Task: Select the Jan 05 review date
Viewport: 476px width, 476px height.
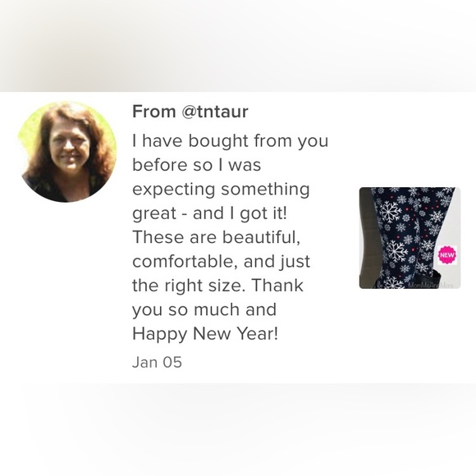Action: 157,362
